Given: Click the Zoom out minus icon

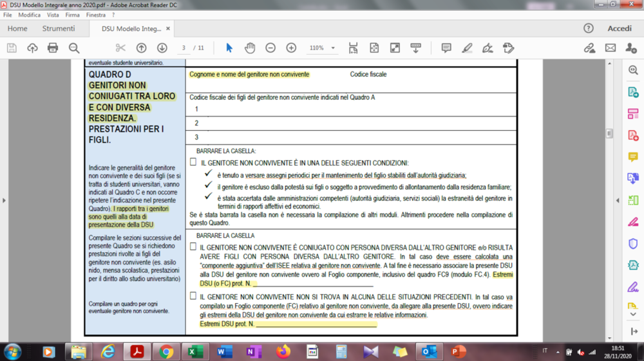Looking at the screenshot, I should coord(270,48).
